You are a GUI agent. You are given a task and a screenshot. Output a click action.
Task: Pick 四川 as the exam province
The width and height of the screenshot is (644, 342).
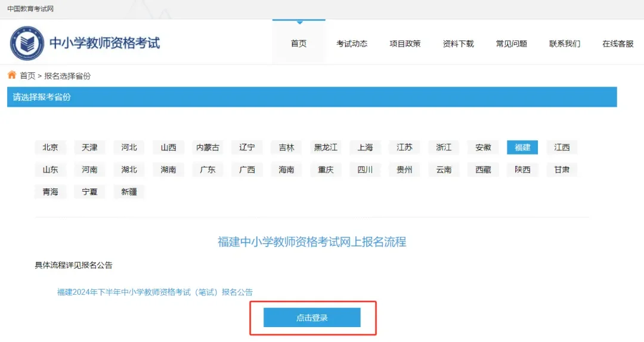tap(365, 170)
